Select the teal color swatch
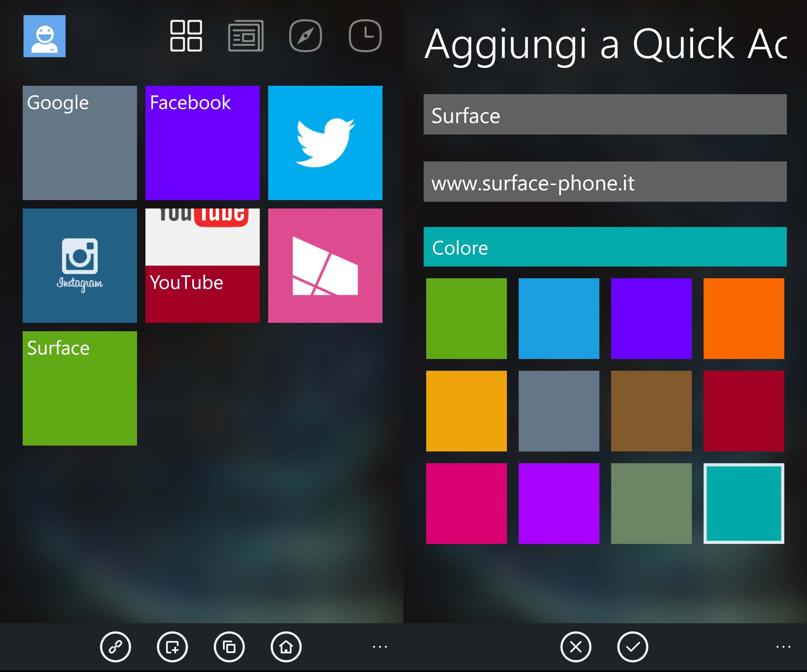Screen dimensions: 807x672 pos(744,504)
